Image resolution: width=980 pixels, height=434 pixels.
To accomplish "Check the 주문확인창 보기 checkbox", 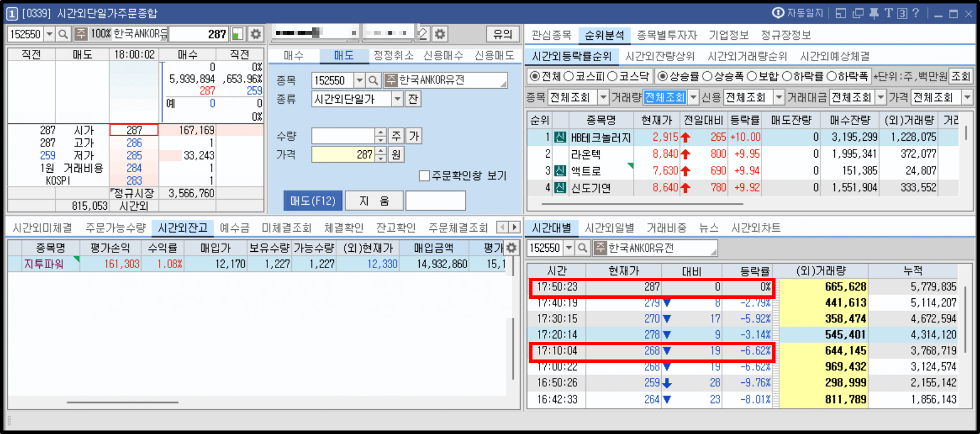I will click(x=424, y=176).
